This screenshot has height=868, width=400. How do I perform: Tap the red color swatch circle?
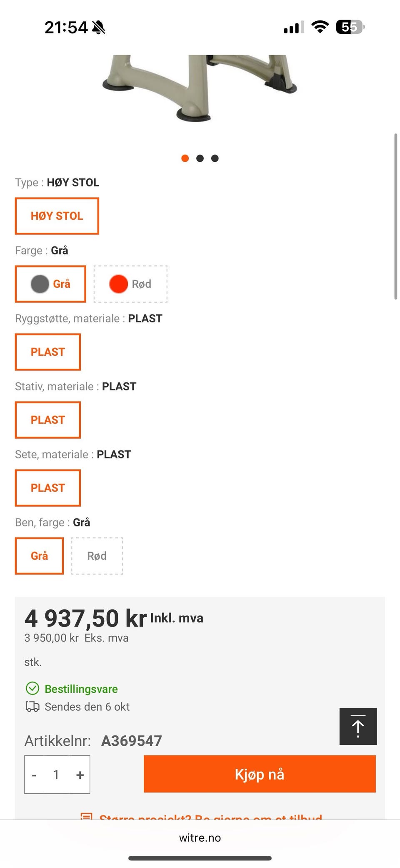[x=118, y=284]
